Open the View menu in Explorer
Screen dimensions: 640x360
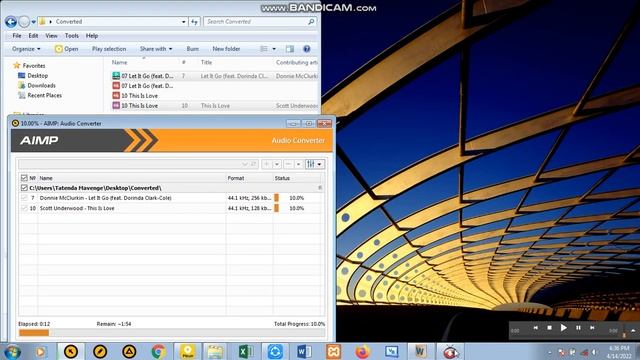click(51, 36)
